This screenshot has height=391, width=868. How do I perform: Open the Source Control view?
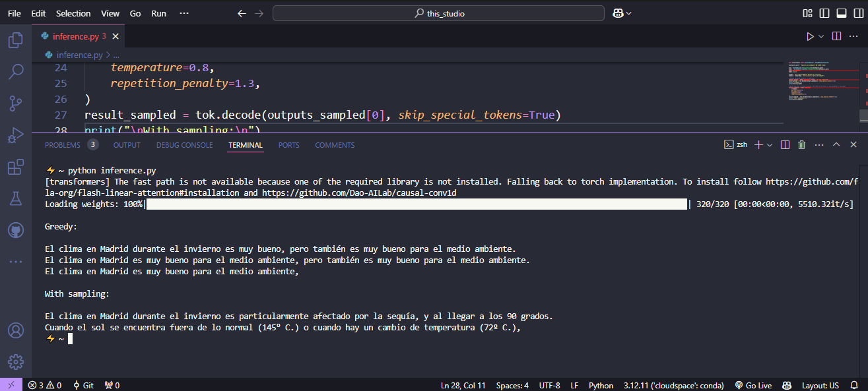[16, 104]
